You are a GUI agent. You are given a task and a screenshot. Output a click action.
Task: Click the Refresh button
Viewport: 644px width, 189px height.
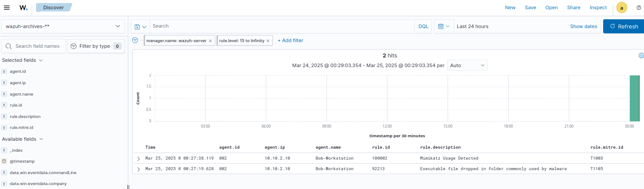click(623, 26)
